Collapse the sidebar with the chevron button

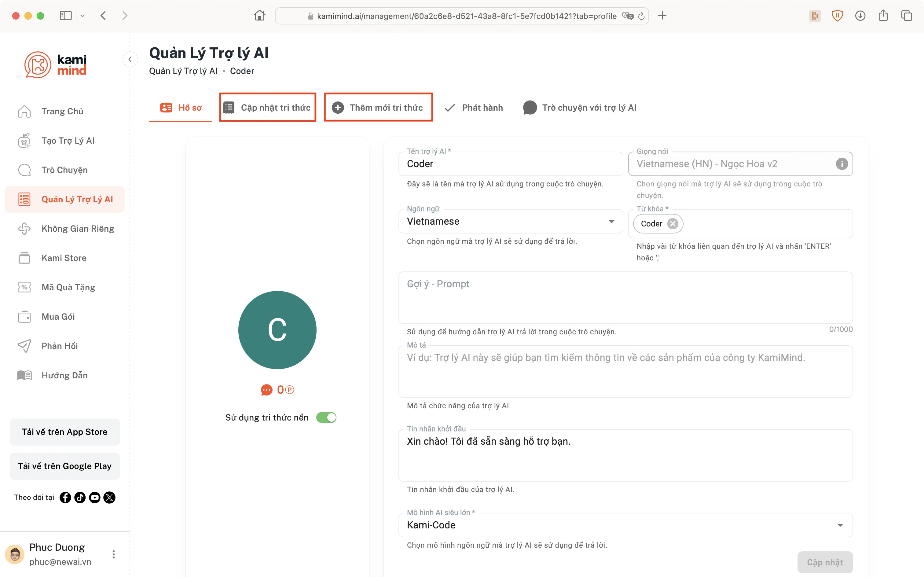click(x=130, y=60)
